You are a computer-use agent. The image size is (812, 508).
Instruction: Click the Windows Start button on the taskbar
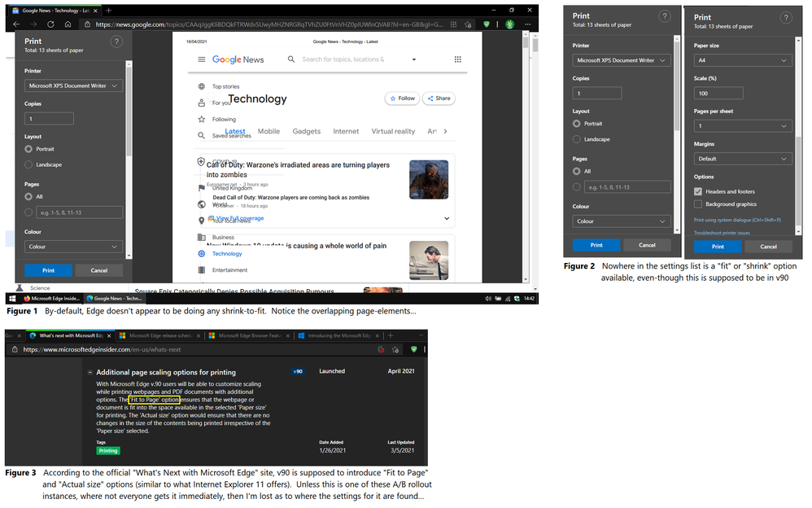(x=12, y=299)
